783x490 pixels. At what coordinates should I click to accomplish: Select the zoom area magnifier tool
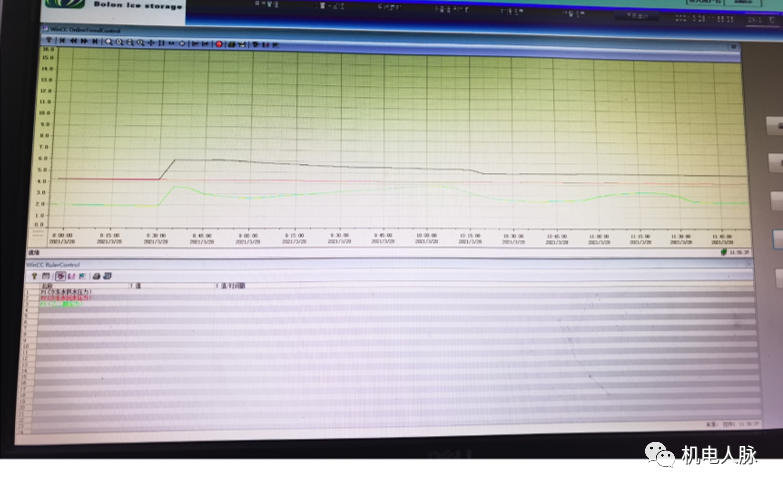pyautogui.click(x=109, y=44)
